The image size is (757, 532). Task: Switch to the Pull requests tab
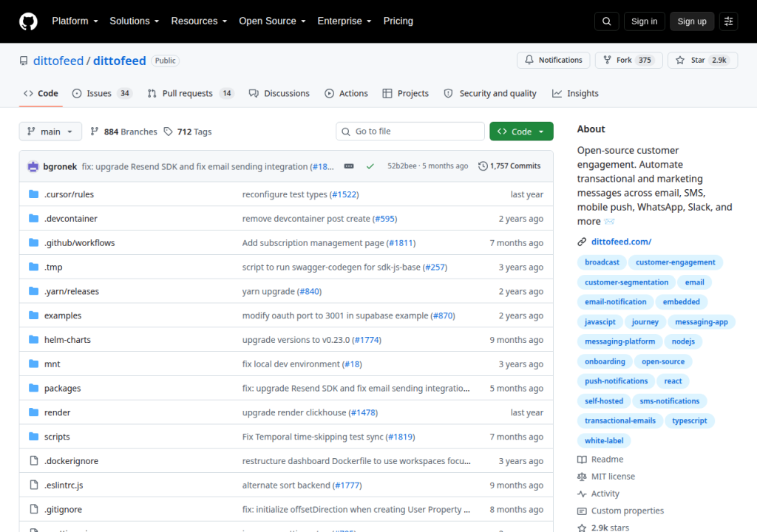(x=190, y=94)
